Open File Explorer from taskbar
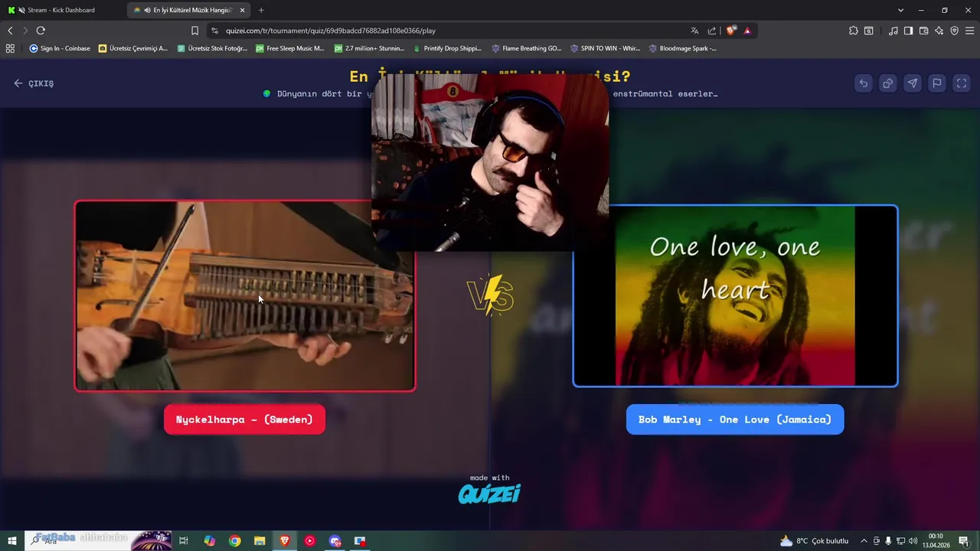The image size is (980, 551). [x=260, y=541]
